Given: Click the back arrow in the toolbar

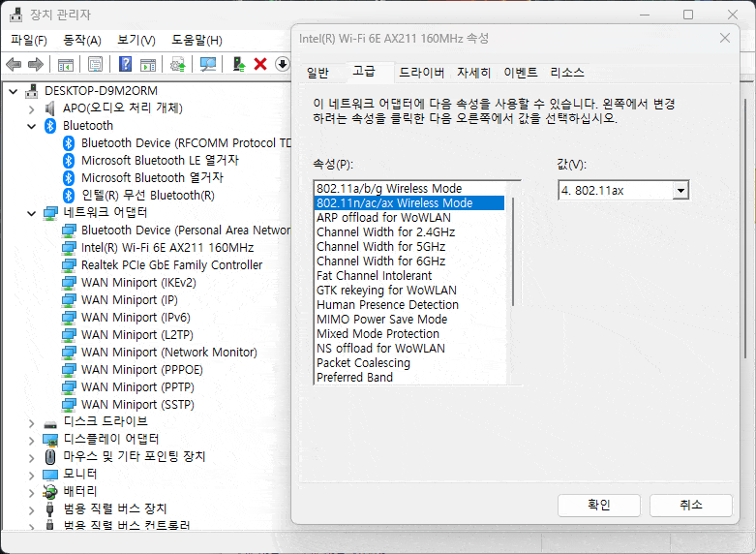Looking at the screenshot, I should [x=14, y=64].
